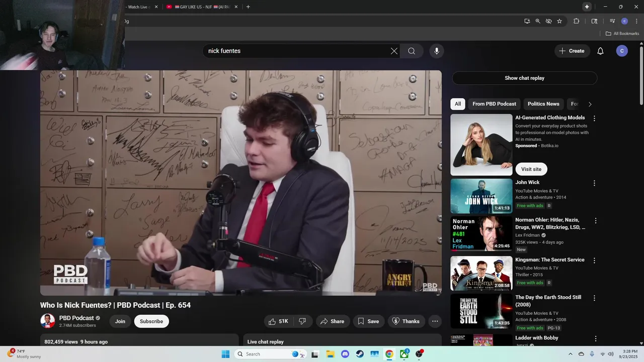Open Norman Ohler Lex Fridman thumbnail
The height and width of the screenshot is (362, 644).
click(x=481, y=234)
